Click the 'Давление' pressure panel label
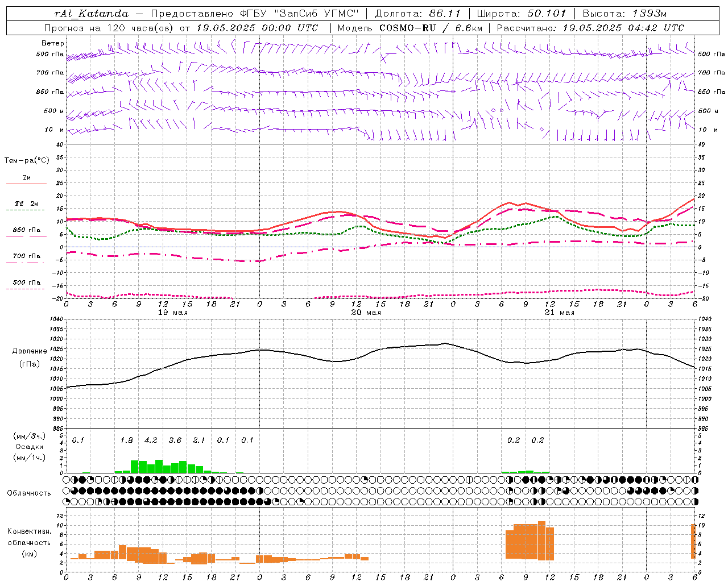The width and height of the screenshot is (728, 582). coord(30,351)
